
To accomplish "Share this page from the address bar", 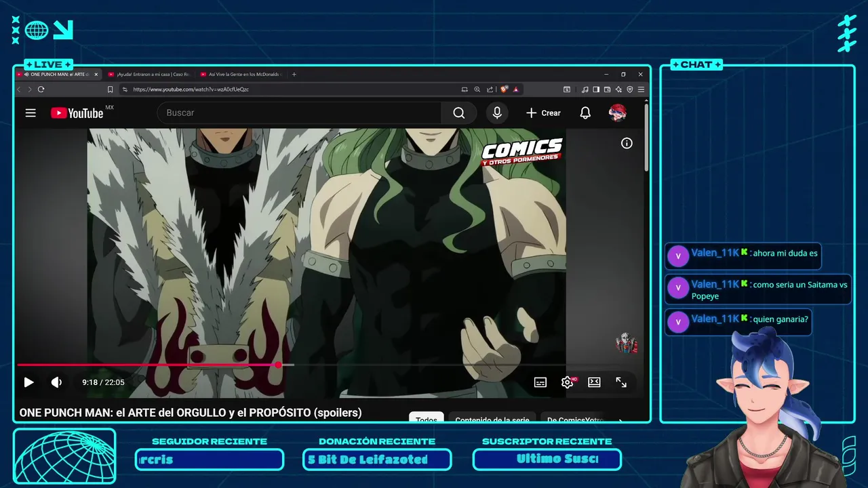I will pyautogui.click(x=490, y=89).
